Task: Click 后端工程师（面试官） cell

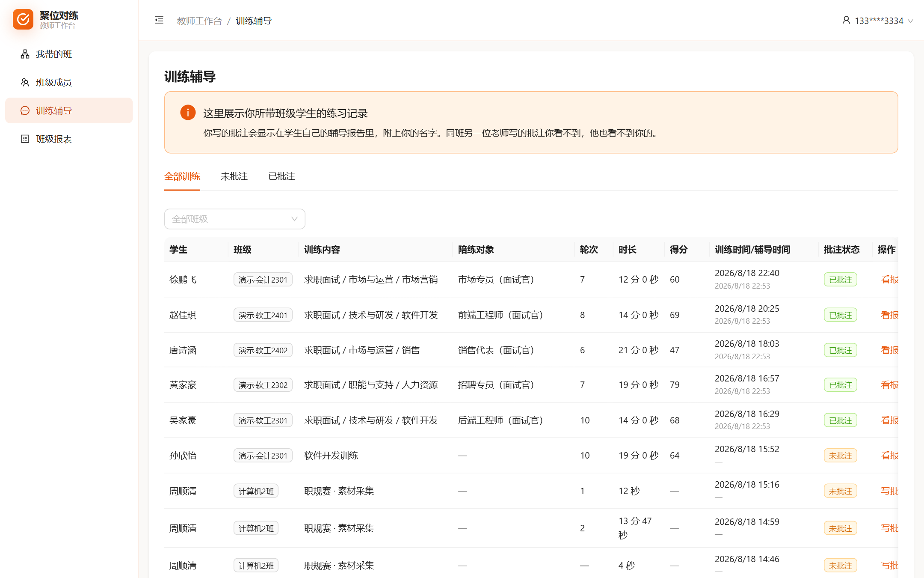Action: [x=500, y=420]
